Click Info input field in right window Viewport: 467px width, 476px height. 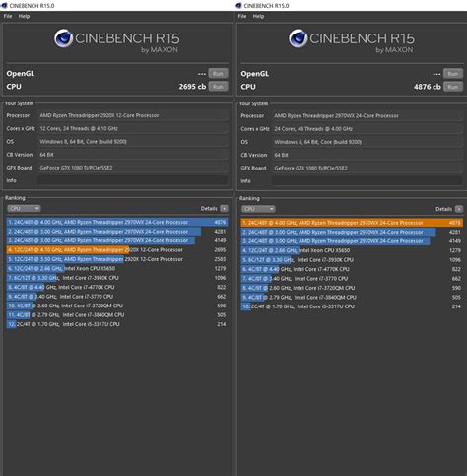tap(367, 180)
